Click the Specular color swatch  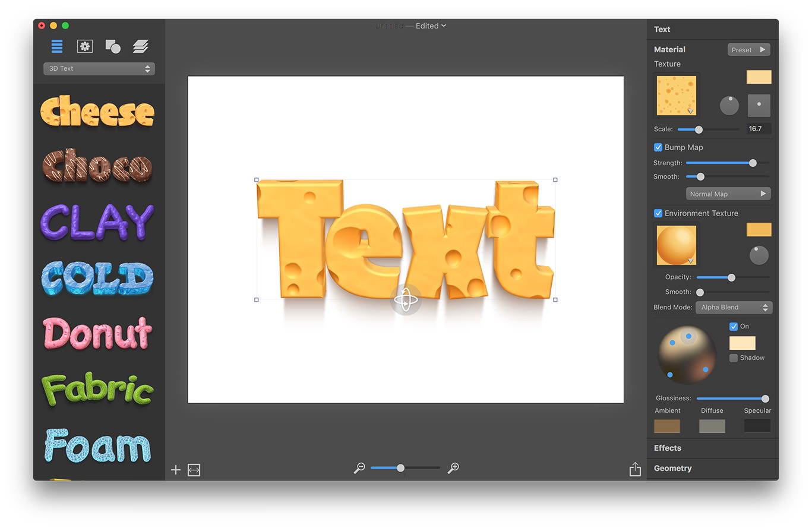[757, 426]
